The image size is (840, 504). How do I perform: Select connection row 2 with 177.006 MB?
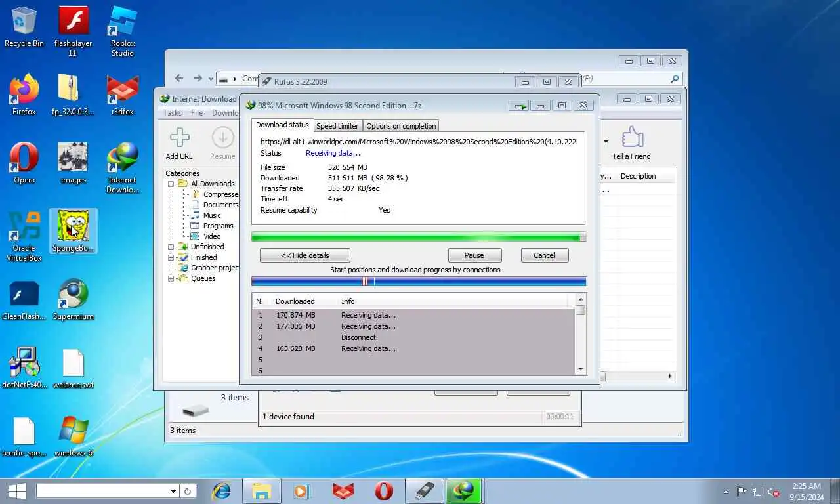pyautogui.click(x=414, y=326)
